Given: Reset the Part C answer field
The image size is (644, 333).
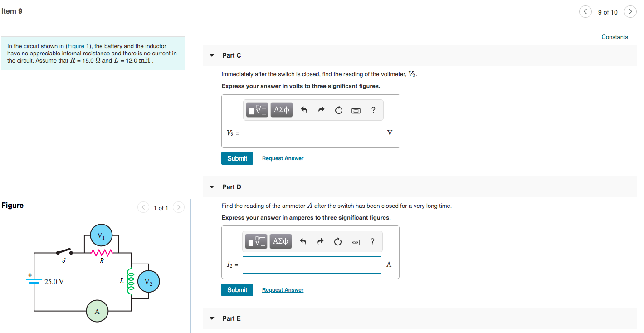Looking at the screenshot, I should (x=338, y=110).
